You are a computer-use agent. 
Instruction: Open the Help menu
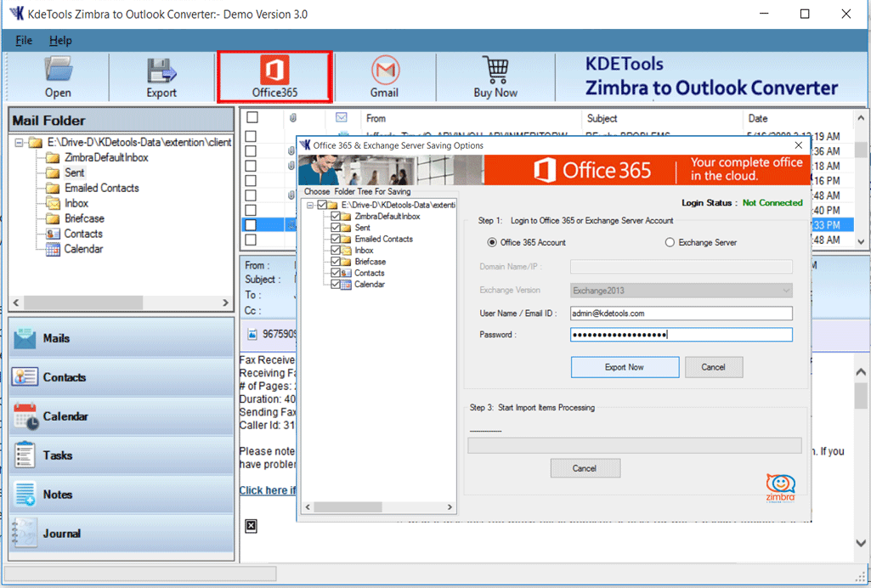click(x=60, y=41)
